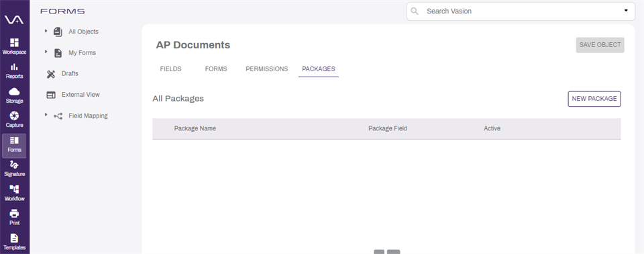
Task: Open the Workflow section
Action: (x=14, y=193)
